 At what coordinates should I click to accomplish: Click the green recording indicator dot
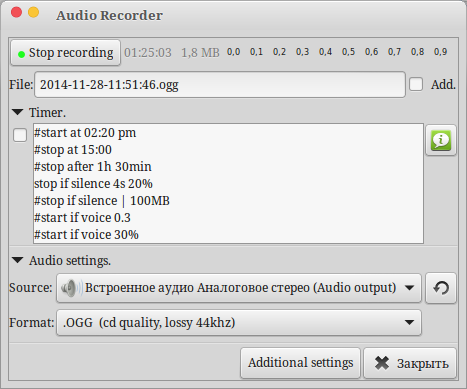[x=21, y=54]
